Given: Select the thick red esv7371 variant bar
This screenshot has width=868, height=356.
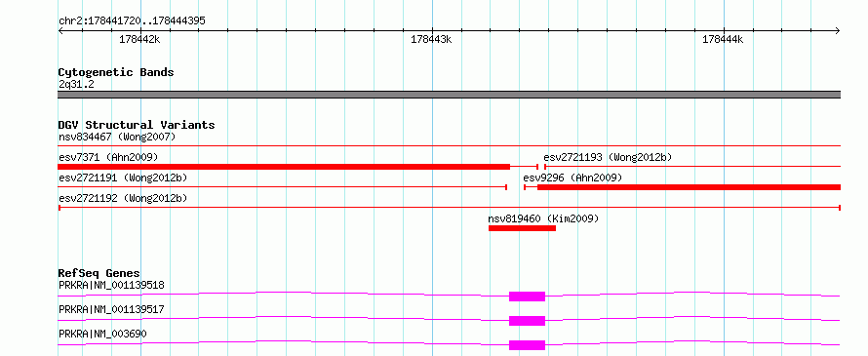Looking at the screenshot, I should [x=284, y=167].
